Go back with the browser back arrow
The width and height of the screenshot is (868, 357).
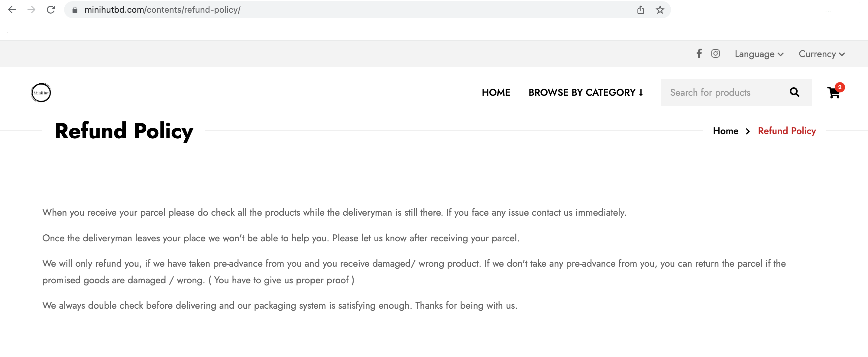point(12,10)
